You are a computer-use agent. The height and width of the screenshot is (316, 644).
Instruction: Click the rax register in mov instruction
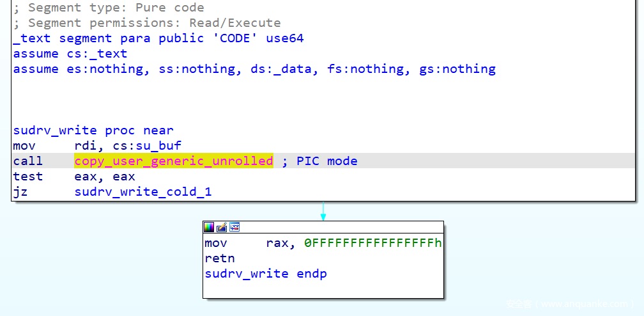[x=277, y=244]
